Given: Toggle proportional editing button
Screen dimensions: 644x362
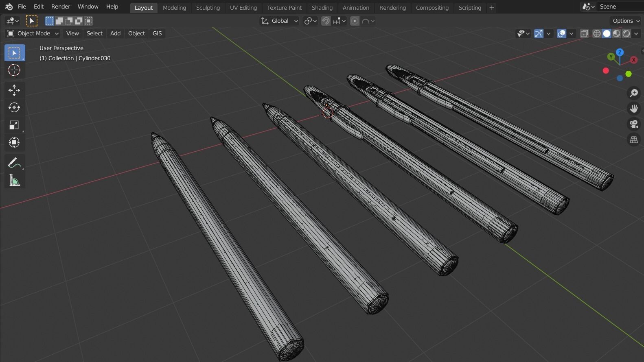Looking at the screenshot, I should pos(355,21).
